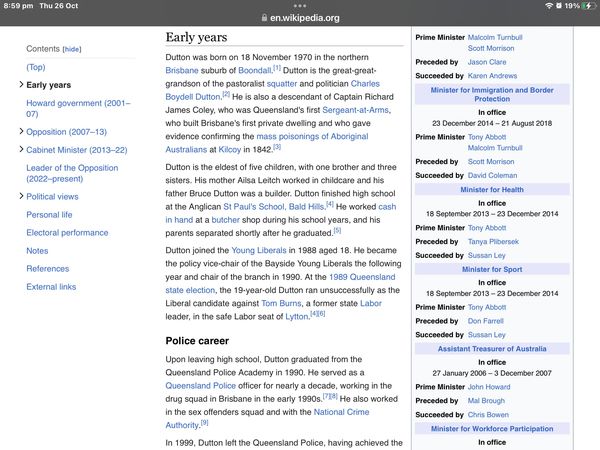Expand Political views chevron in contents
Screen dimensions: 600x450
coord(20,197)
